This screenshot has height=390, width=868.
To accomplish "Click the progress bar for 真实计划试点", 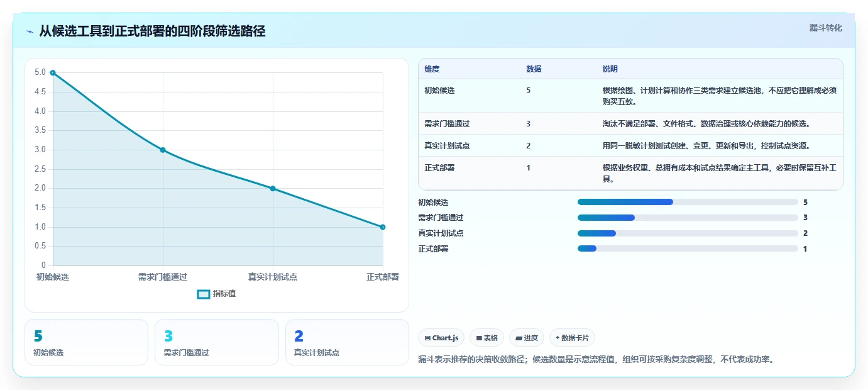I will point(688,233).
